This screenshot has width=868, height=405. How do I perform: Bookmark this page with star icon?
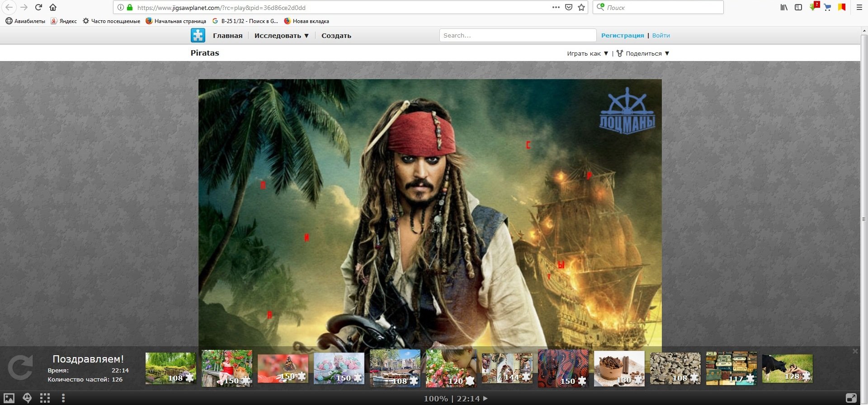[x=581, y=7]
